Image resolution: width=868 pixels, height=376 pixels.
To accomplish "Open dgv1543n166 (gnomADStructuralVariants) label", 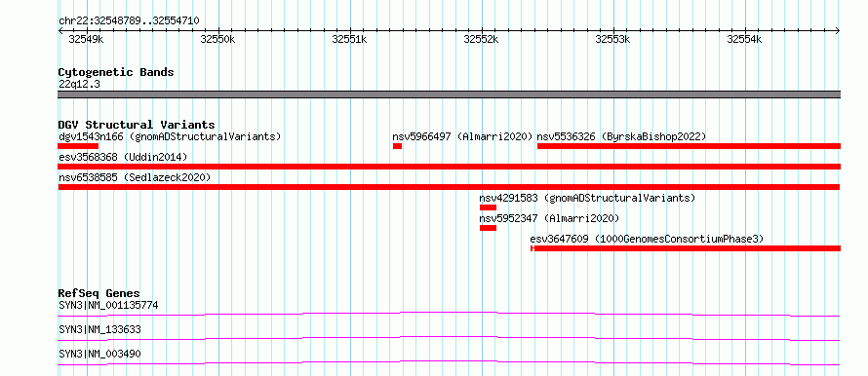I will (170, 136).
